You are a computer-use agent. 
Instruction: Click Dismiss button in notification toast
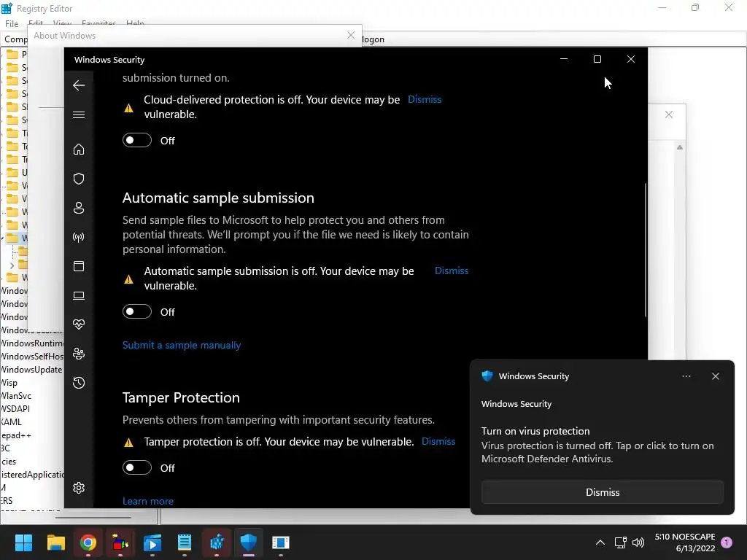coord(602,492)
